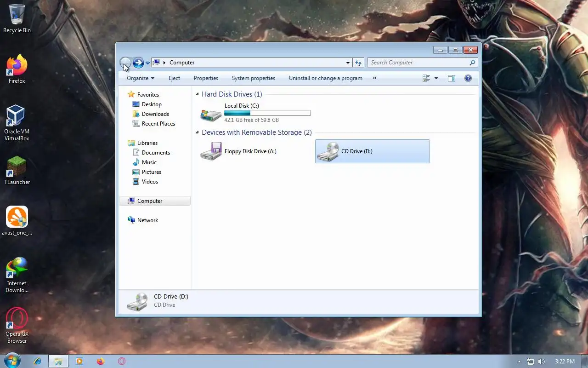Click the 3:22 PM clock
588x368 pixels.
tap(565, 362)
